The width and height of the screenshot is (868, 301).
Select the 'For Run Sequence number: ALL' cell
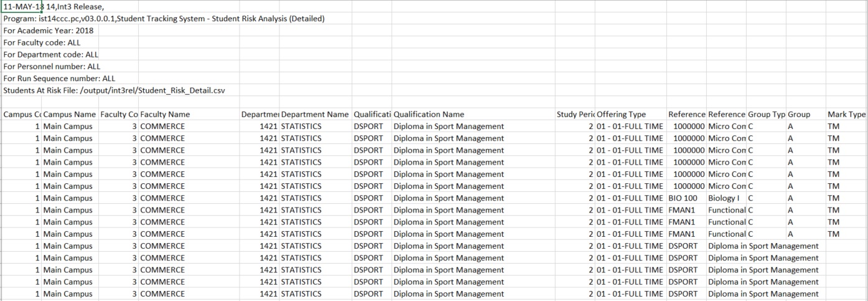pyautogui.click(x=21, y=79)
